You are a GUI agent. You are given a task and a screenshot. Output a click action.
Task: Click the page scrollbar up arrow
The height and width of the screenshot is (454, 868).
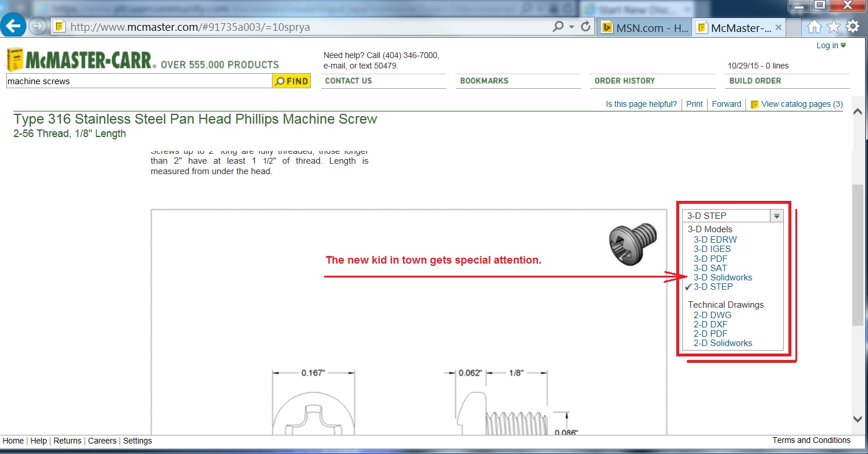click(858, 112)
